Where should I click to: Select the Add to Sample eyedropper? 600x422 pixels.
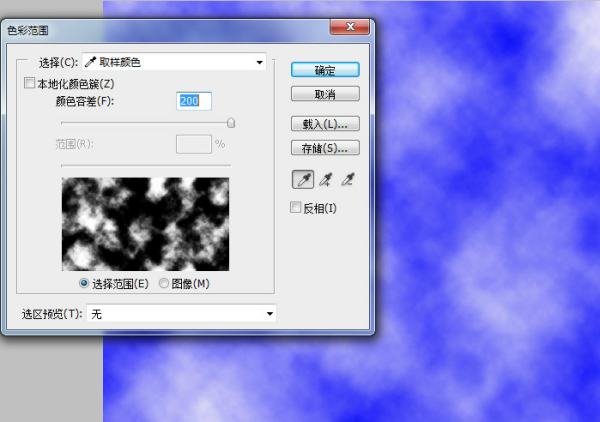pyautogui.click(x=326, y=179)
